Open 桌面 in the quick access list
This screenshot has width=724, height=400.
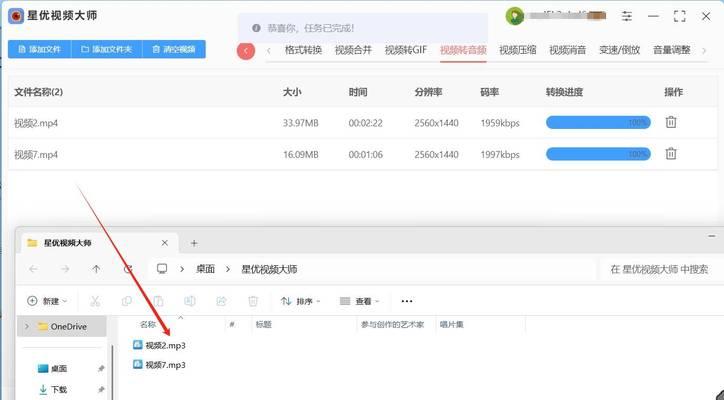click(x=59, y=369)
